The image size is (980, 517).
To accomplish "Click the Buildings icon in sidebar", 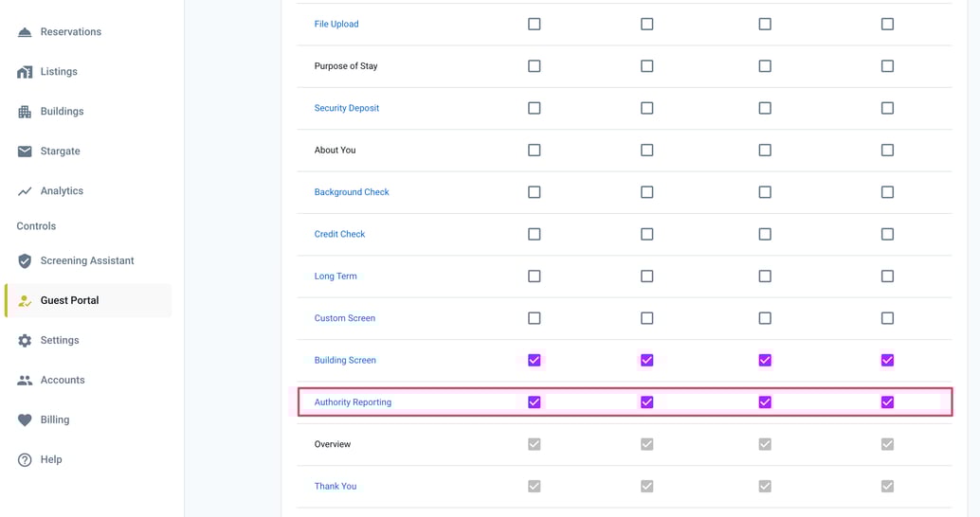I will [25, 112].
